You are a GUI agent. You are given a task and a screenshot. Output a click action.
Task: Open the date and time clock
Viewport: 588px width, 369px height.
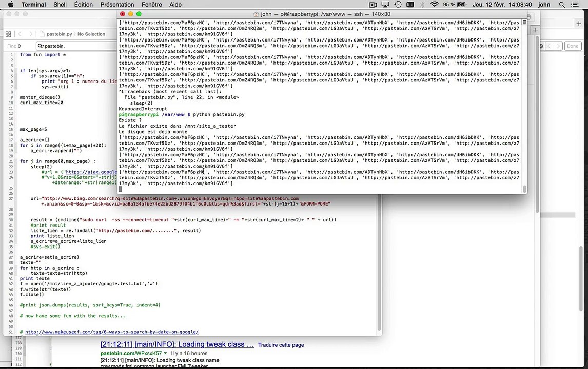pos(502,5)
